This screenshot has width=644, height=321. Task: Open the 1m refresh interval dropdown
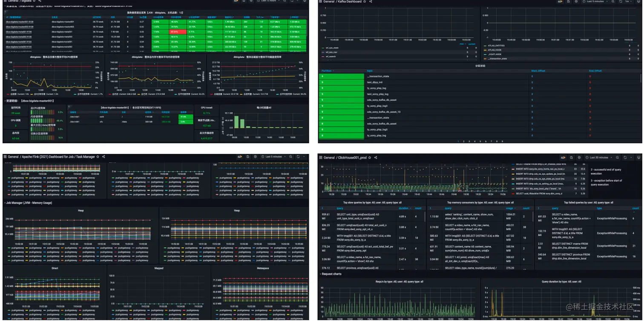point(628,2)
